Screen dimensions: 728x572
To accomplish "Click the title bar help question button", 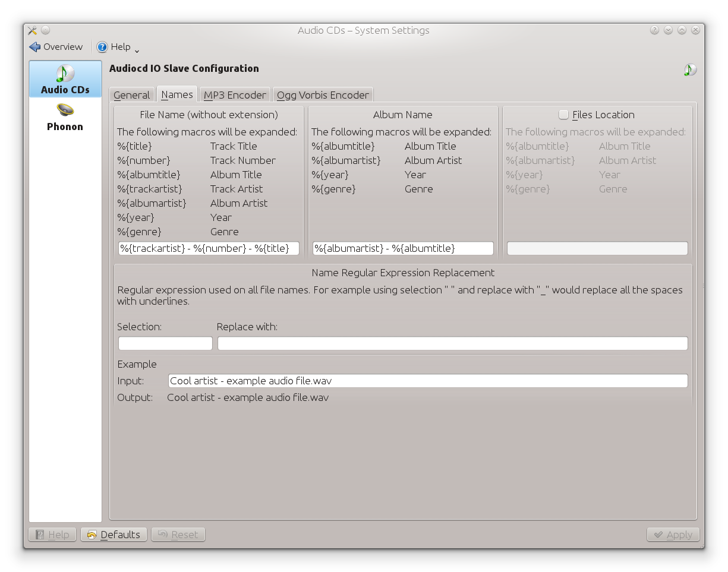I will coord(654,30).
